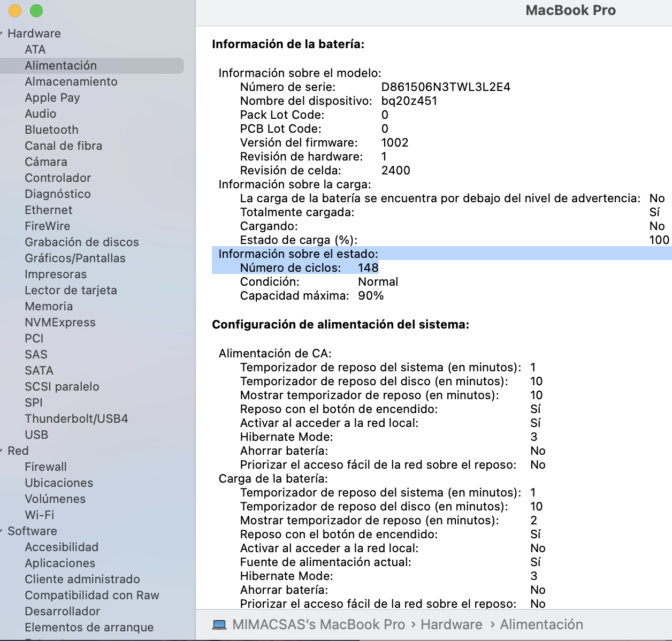Click the Capacidad máxima 90% line

[311, 295]
